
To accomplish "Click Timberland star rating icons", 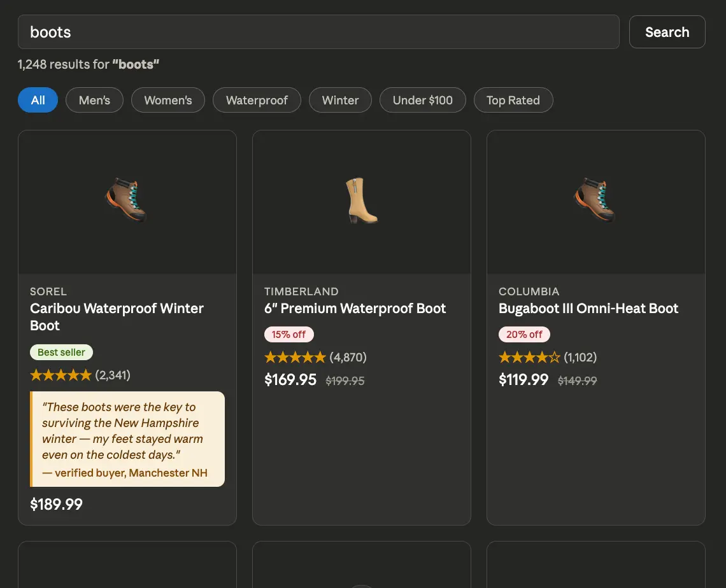I will (295, 358).
